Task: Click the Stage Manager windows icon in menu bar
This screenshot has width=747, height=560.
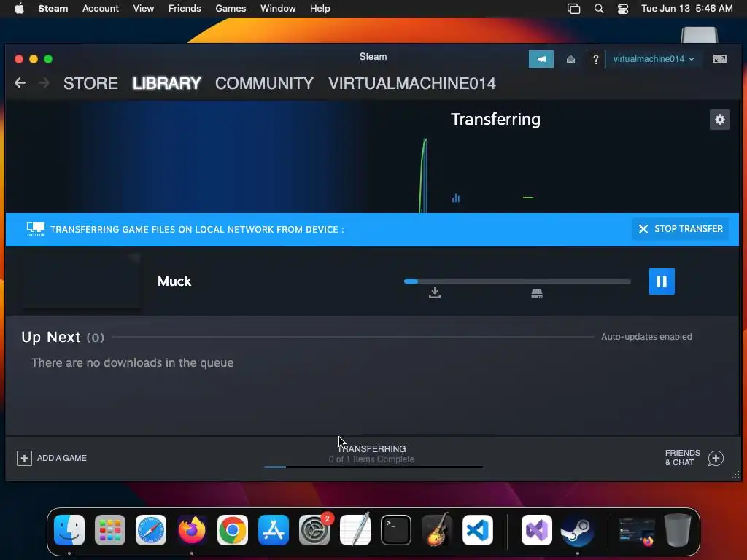Action: coord(573,9)
